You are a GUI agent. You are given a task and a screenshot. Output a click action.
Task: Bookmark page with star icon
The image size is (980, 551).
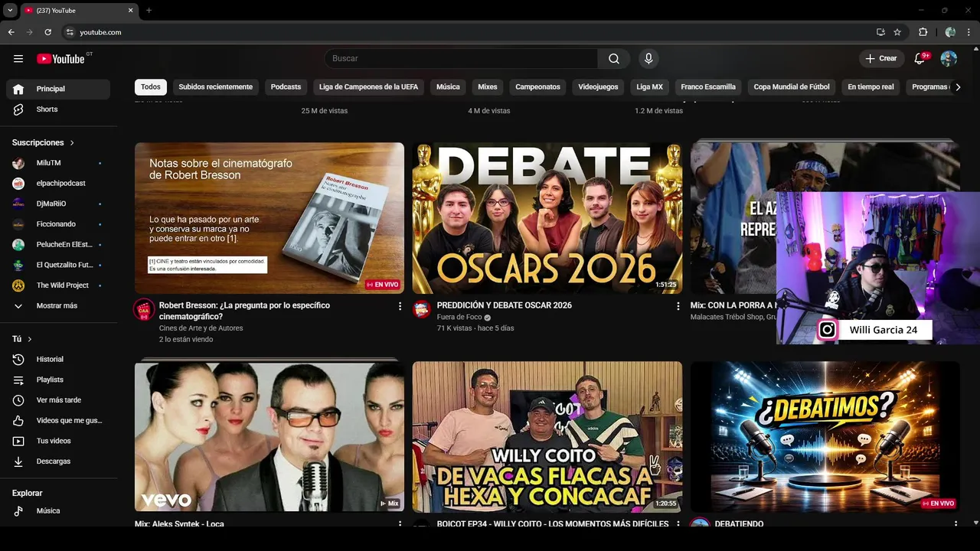click(x=897, y=32)
